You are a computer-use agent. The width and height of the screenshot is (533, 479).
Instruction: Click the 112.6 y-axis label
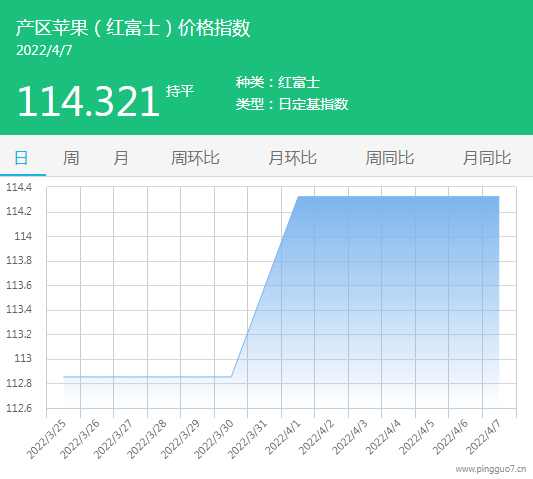(19, 408)
